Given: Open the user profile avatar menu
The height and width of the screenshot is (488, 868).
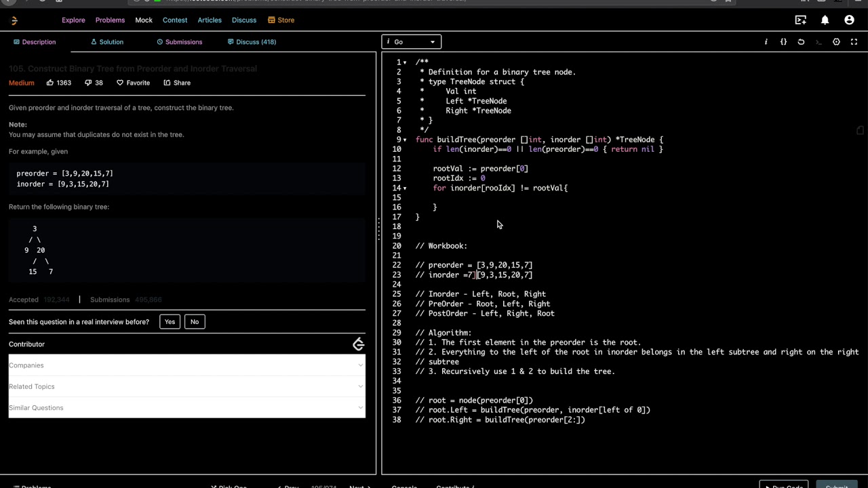Looking at the screenshot, I should click(x=849, y=20).
